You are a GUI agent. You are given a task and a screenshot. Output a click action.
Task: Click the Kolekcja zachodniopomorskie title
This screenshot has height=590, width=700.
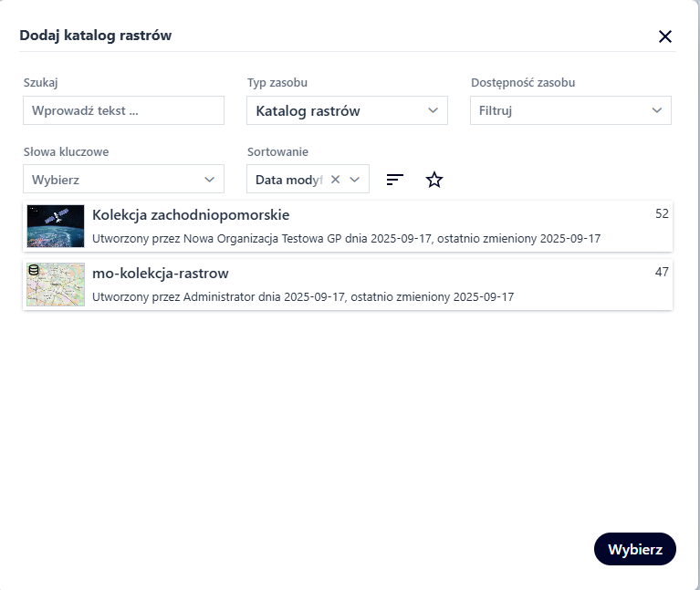[x=191, y=215]
